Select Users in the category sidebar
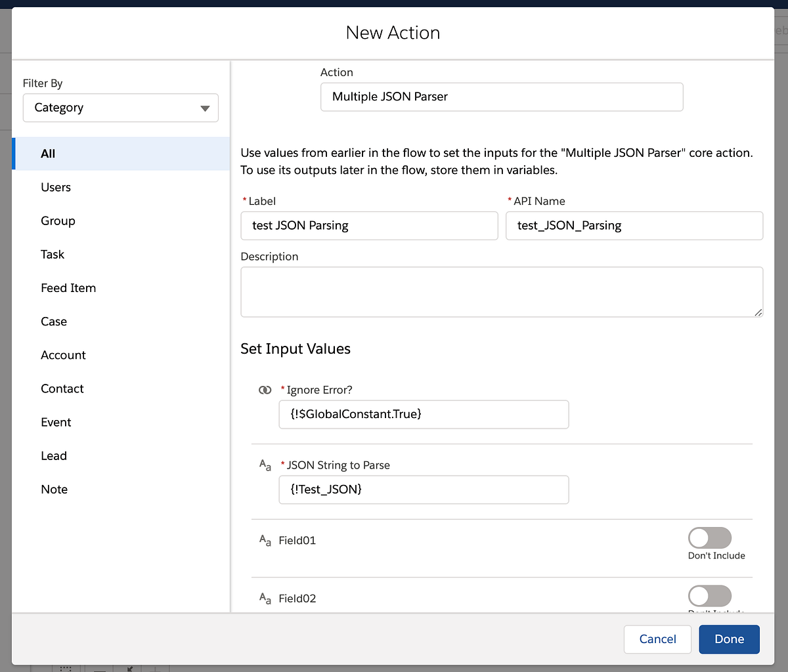 [55, 187]
